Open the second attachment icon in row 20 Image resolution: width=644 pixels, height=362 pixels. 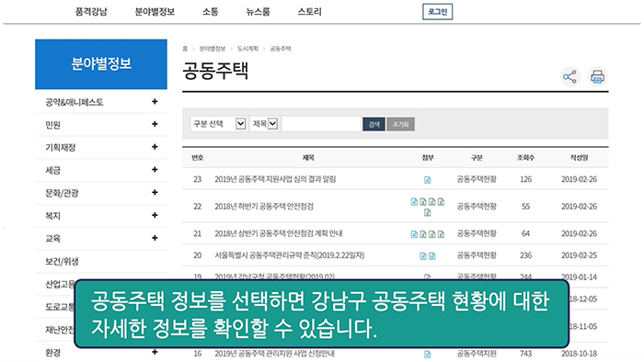[x=432, y=255]
